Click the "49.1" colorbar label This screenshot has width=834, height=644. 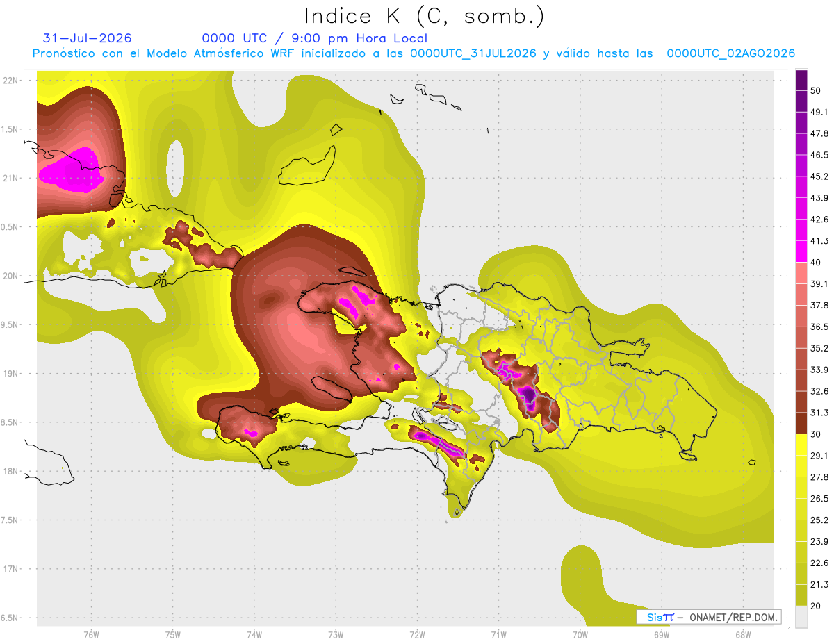pos(819,113)
